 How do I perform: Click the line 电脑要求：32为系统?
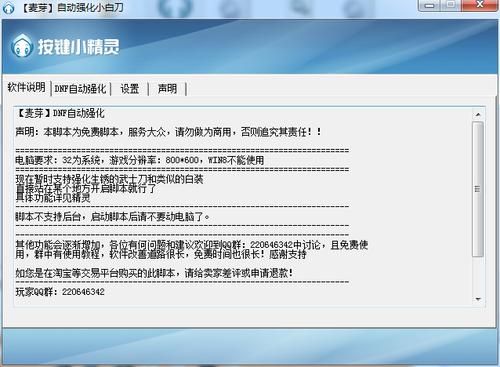[140, 160]
